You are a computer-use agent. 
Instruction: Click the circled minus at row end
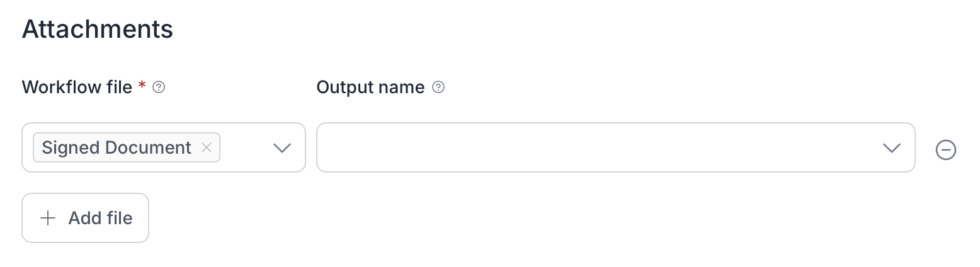click(946, 149)
